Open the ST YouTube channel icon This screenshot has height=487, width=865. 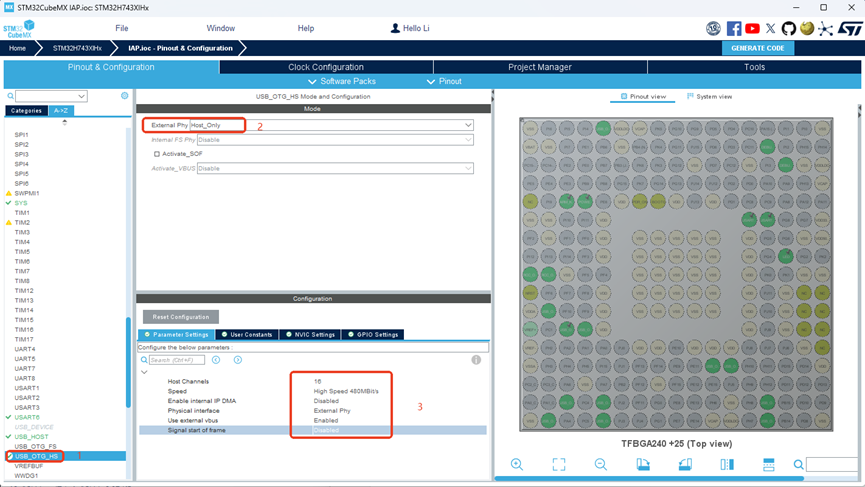tap(752, 28)
